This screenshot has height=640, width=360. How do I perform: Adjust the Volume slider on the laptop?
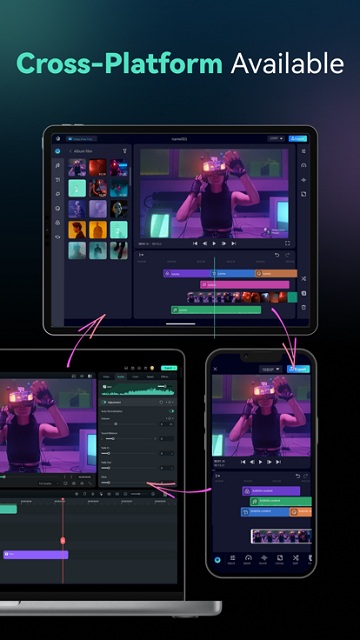click(129, 424)
